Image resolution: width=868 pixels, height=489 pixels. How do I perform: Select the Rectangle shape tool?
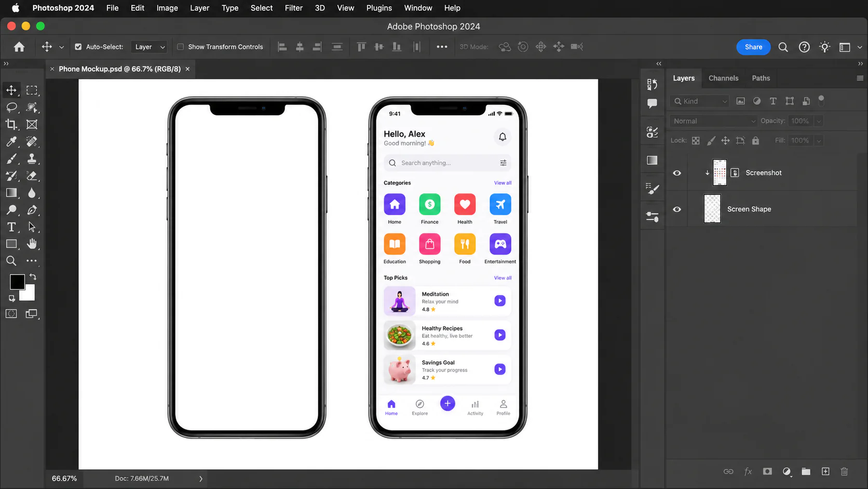[x=11, y=244]
